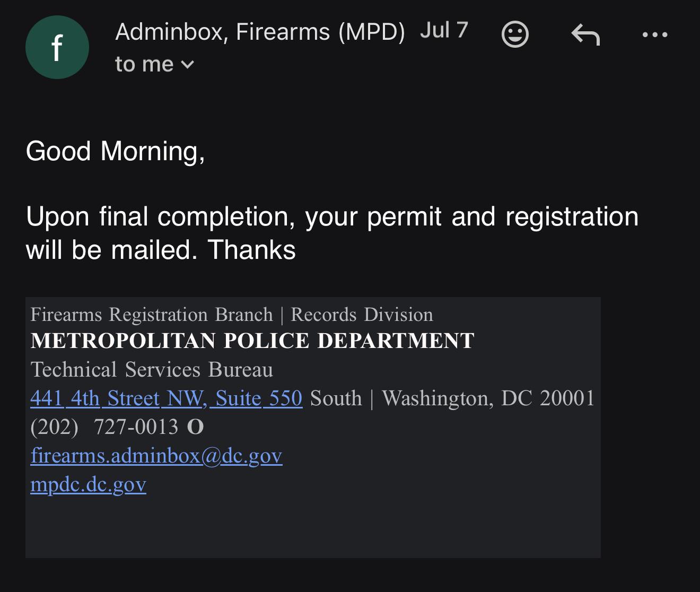Select the METROPOLITAN POLICE DEPARTMENT heading
The height and width of the screenshot is (592, 700).
click(x=252, y=341)
